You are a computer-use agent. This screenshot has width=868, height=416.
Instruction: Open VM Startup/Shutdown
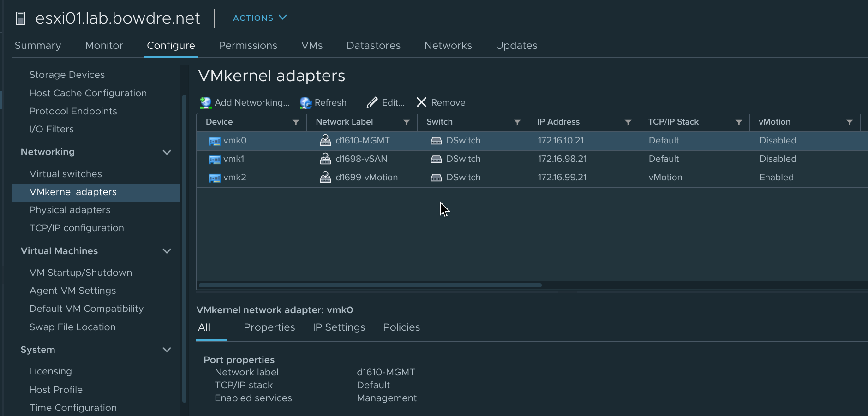pyautogui.click(x=80, y=273)
